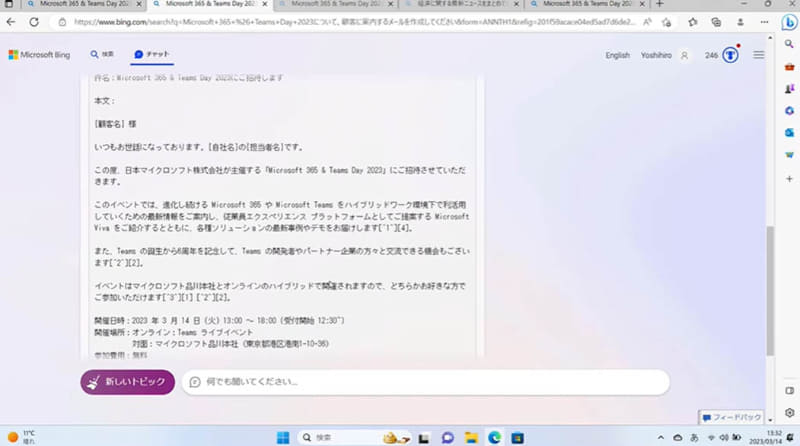Open the browser profile icon
The image size is (800, 446).
[740, 22]
